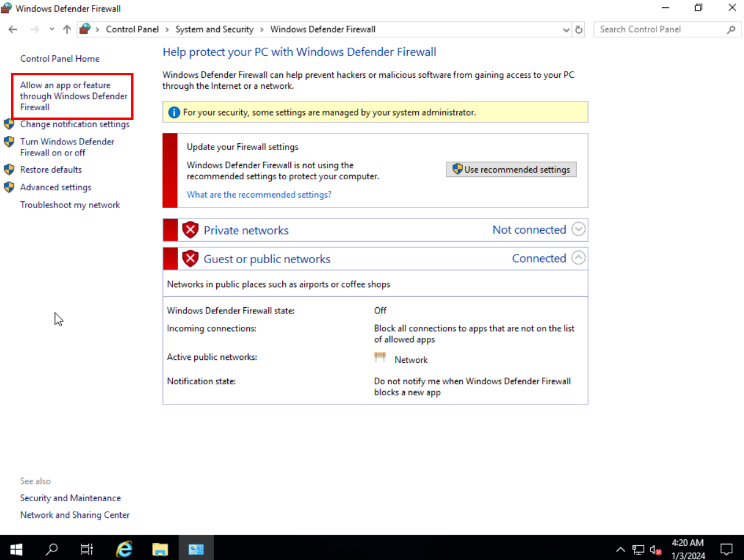744x560 pixels.
Task: Open What are the recommended settings link
Action: pos(259,195)
